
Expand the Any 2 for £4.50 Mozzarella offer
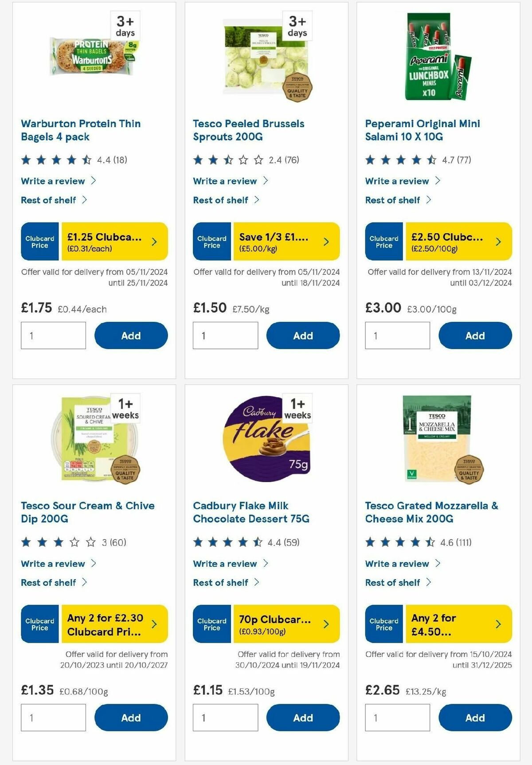pos(498,624)
